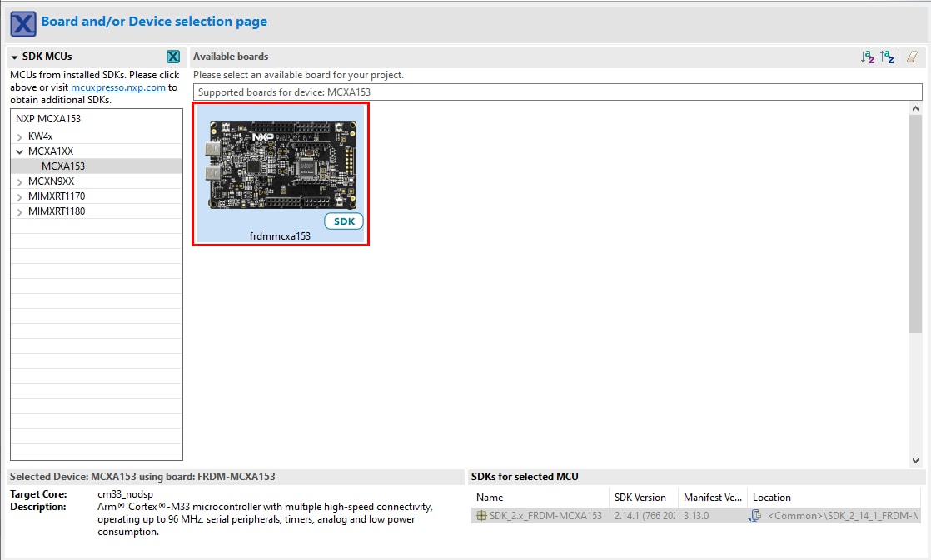Collapse the MCXA1XX tree node
The height and width of the screenshot is (560, 931).
[20, 151]
